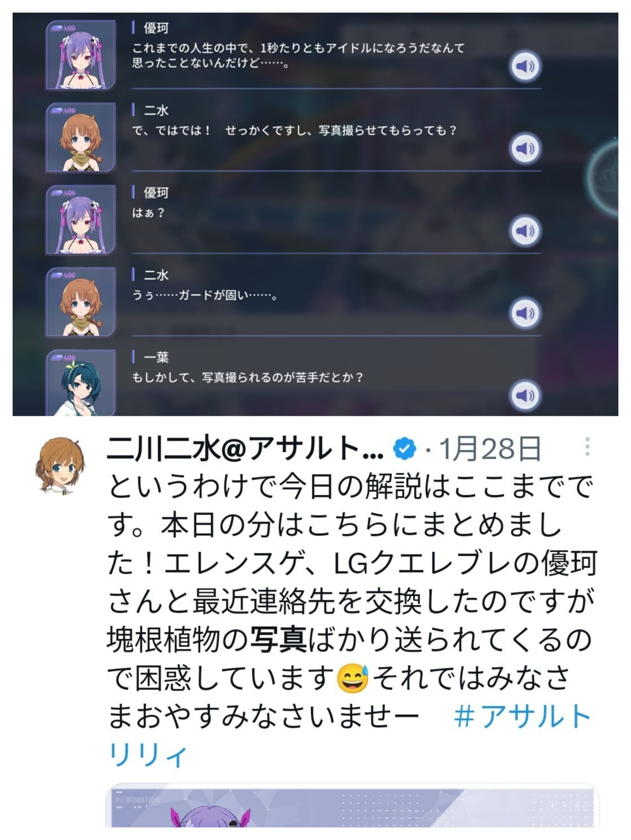Click the 二川二水@アサルト display name
This screenshot has width=631, height=840.
[x=245, y=449]
